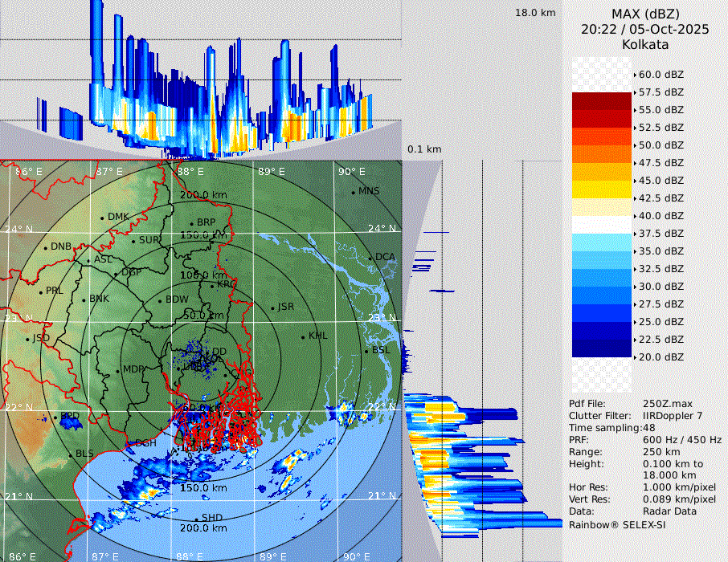728x562 pixels.
Task: Select the 30.0 dBZ legend entry
Action: pos(661,286)
